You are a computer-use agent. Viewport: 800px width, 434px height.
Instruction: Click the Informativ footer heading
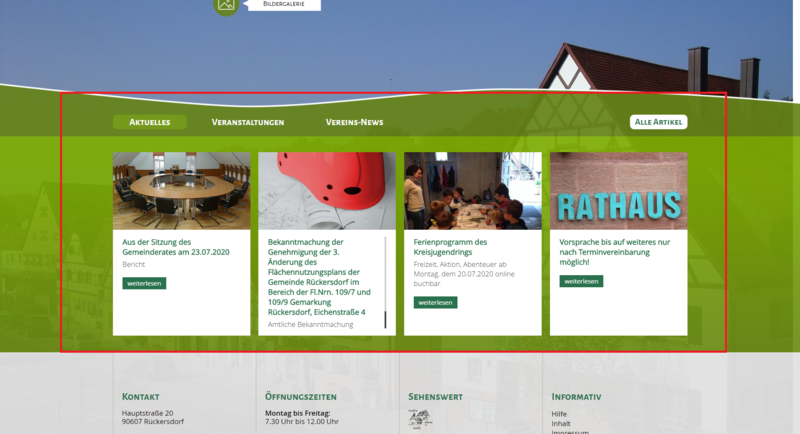point(577,397)
